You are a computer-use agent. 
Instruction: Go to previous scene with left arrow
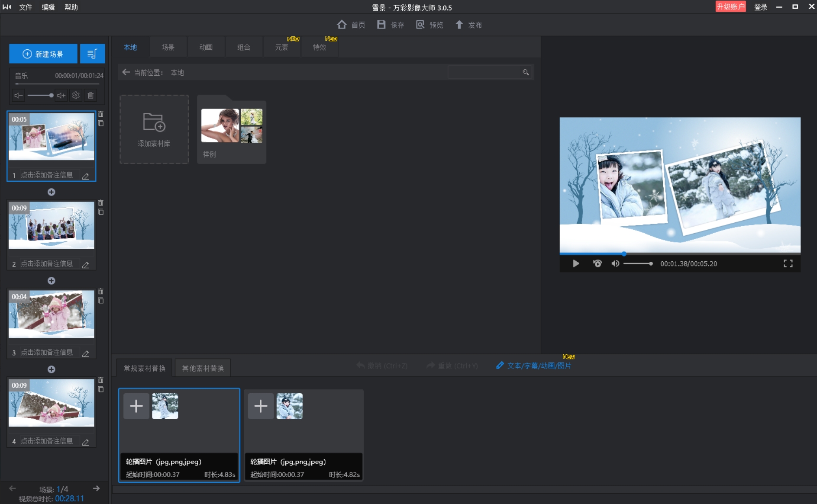click(13, 488)
